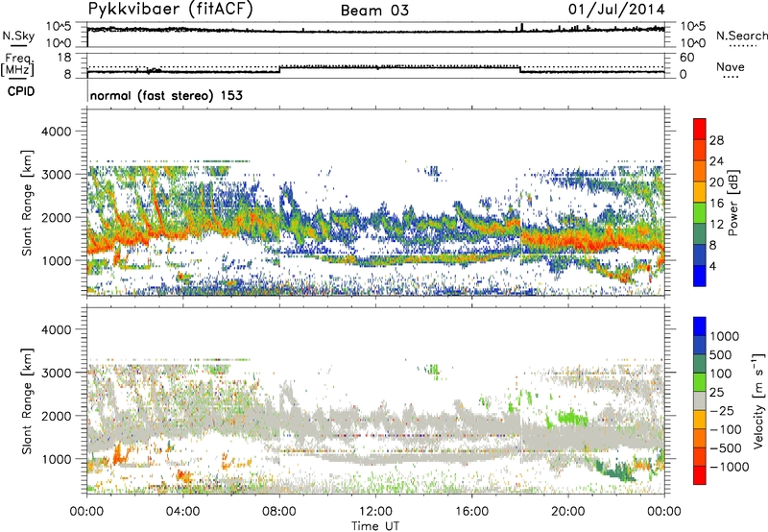Click the Time UT axis label
The height and width of the screenshot is (532, 768).
tap(375, 526)
